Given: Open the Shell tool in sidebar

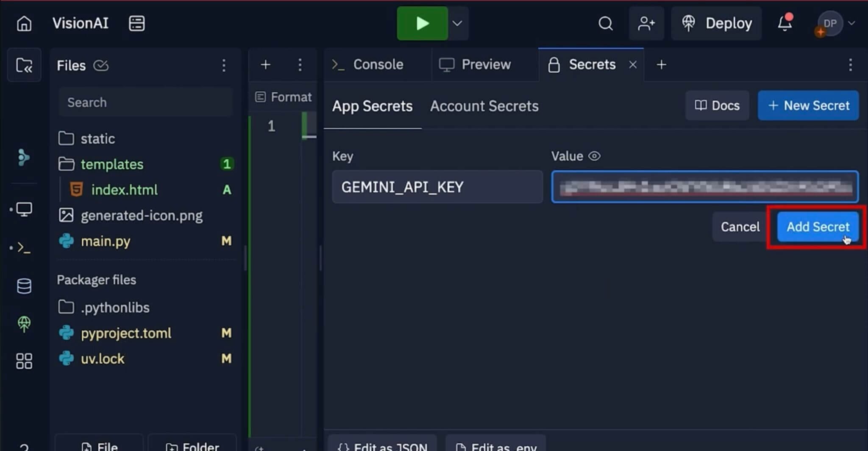Looking at the screenshot, I should pyautogui.click(x=24, y=247).
